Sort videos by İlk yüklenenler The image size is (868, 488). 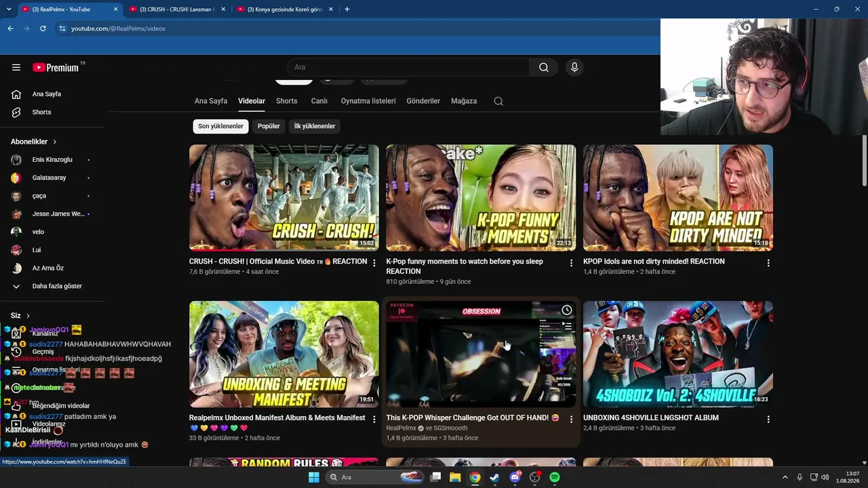click(315, 126)
